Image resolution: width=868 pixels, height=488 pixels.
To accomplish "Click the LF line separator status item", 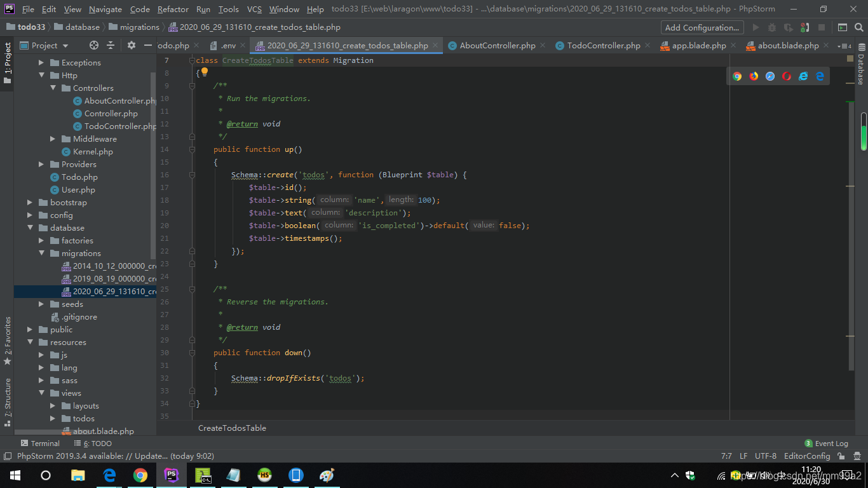I will click(x=743, y=456).
